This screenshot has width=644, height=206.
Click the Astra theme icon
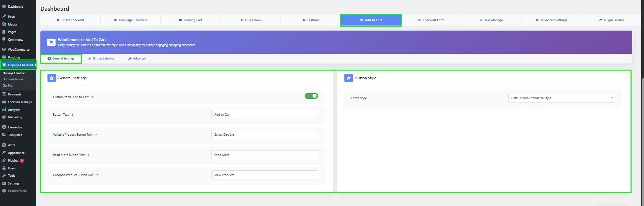[4, 145]
